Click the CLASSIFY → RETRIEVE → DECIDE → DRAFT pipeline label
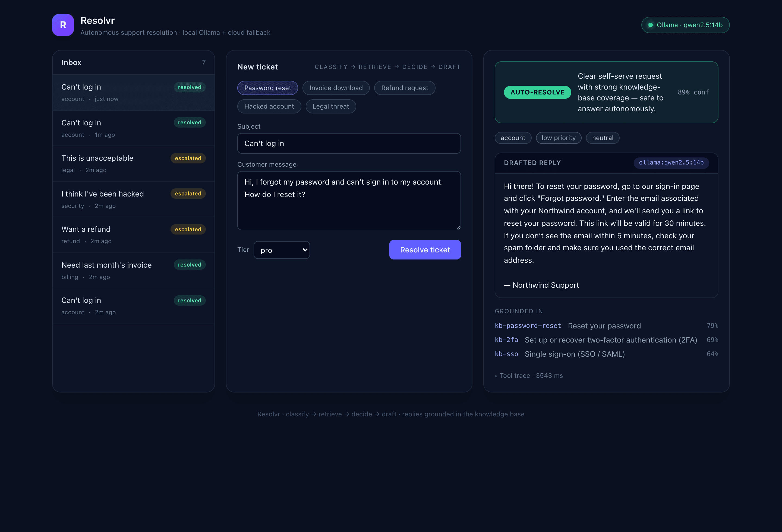Screen dimensions: 782x532 [x=387, y=67]
